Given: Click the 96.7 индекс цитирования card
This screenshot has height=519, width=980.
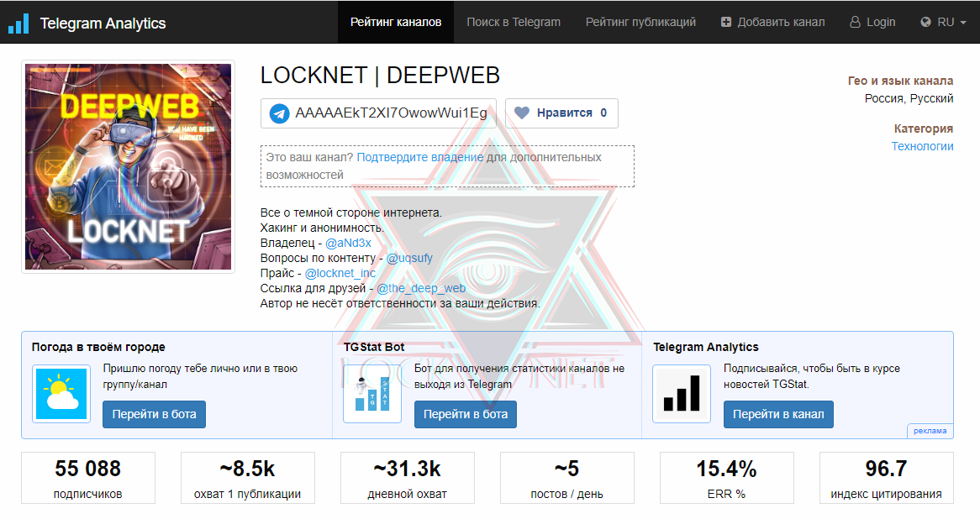Looking at the screenshot, I should click(886, 478).
